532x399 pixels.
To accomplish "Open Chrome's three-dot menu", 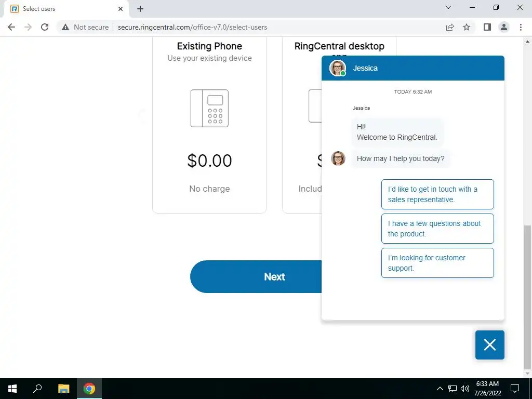I will [x=521, y=27].
